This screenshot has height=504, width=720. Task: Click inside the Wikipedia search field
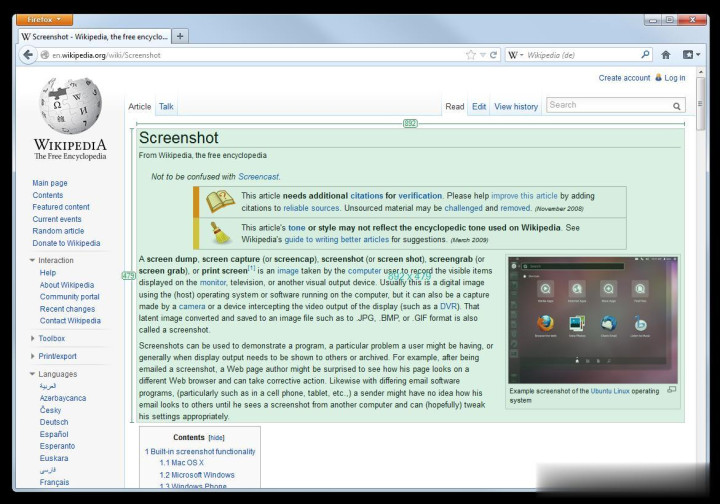pos(608,105)
